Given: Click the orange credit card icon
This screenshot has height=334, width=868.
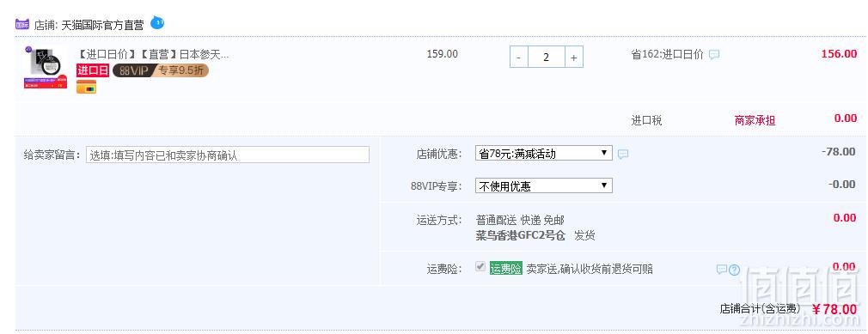Looking at the screenshot, I should [86, 87].
